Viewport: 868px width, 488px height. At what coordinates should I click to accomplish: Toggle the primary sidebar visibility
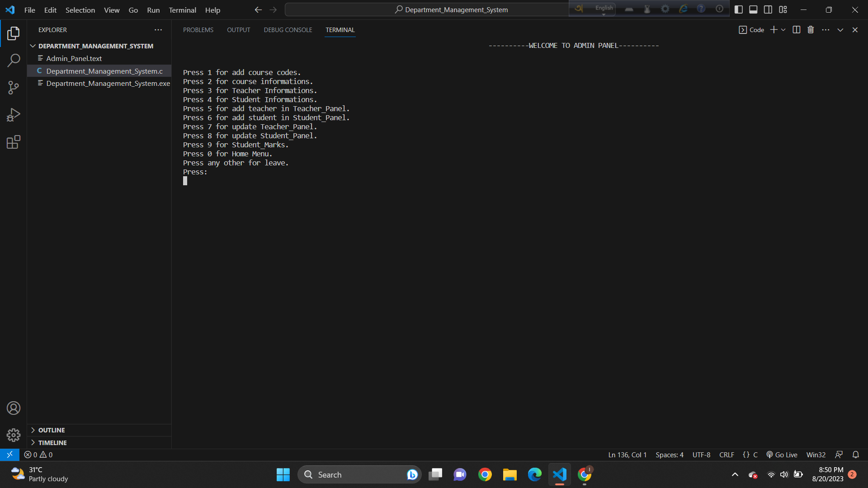(x=739, y=9)
